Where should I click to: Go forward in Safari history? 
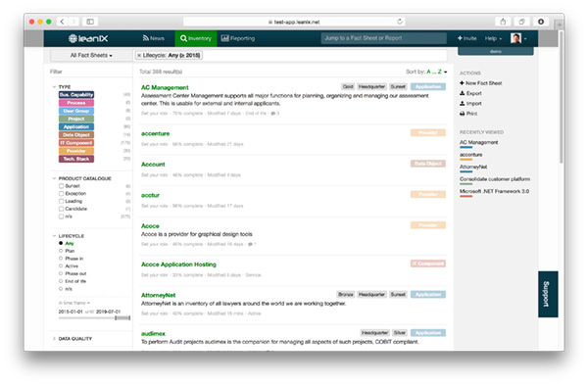tap(73, 22)
